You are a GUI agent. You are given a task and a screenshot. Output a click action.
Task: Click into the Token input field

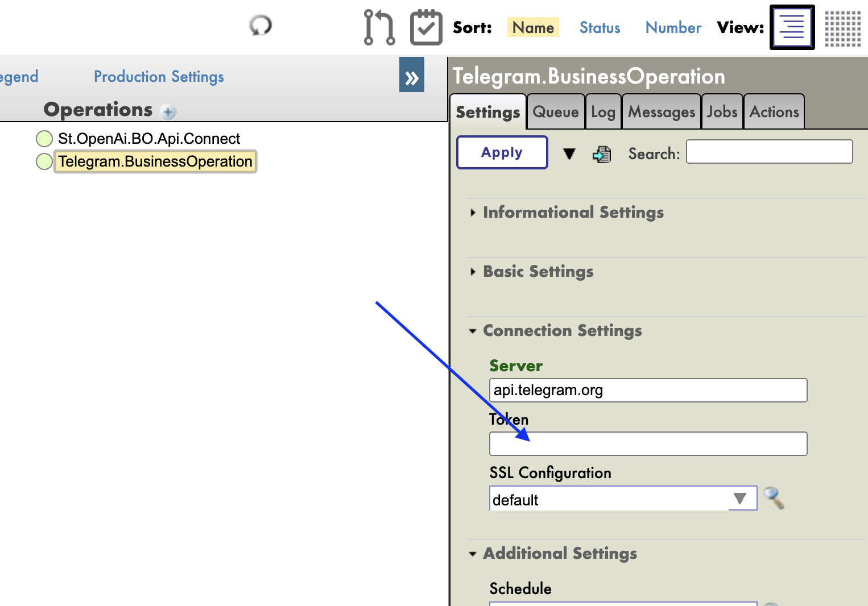[x=648, y=444]
